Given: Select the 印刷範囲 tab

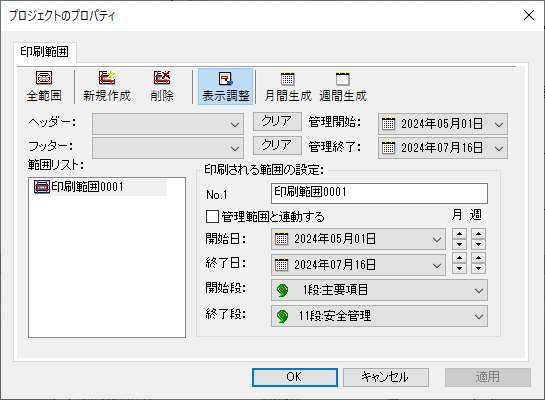Looking at the screenshot, I should point(44,52).
